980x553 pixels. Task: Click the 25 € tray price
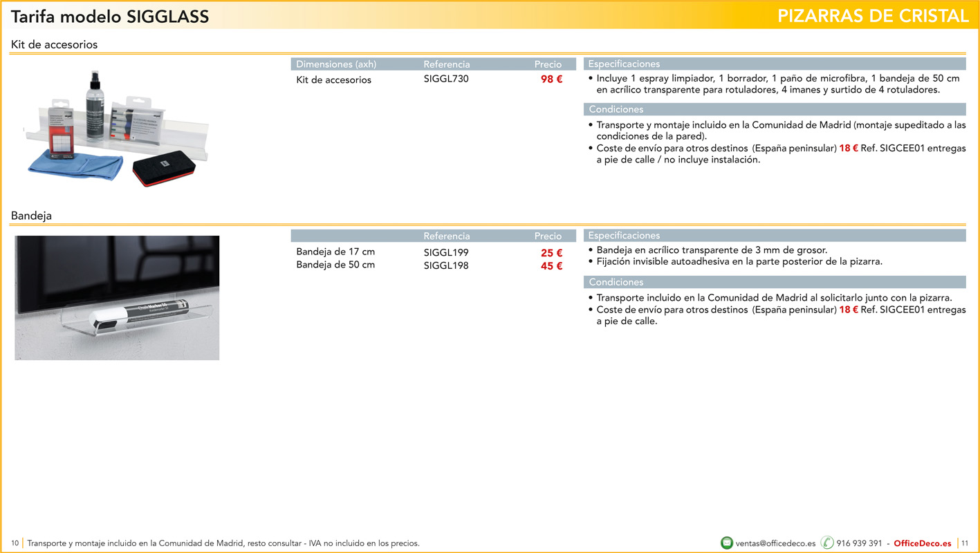coord(551,253)
